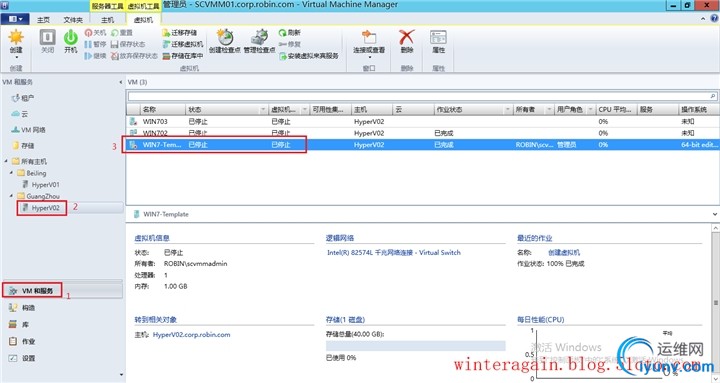Select the 存储 tree item
The width and height of the screenshot is (720, 383).
click(x=23, y=145)
